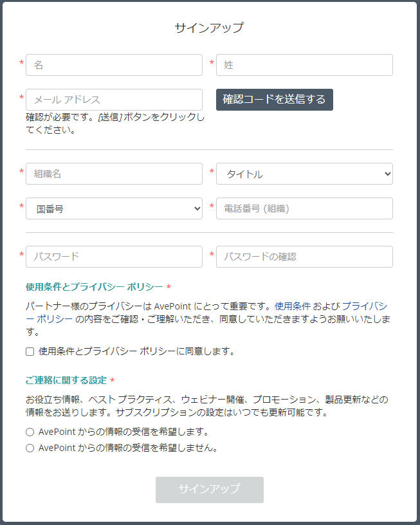Click the サインアップ title text
This screenshot has height=525, width=420.
point(210,28)
